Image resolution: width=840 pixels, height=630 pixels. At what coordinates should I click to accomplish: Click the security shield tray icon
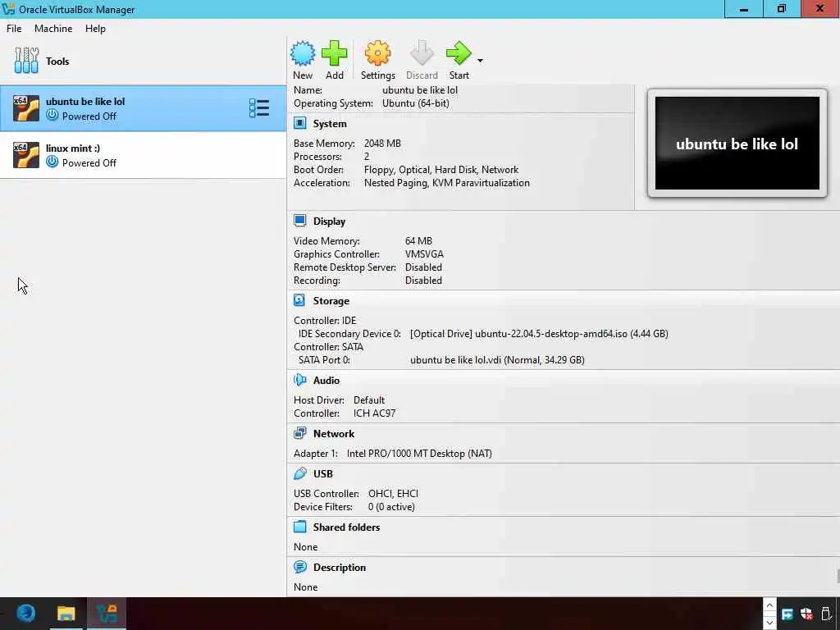point(807,614)
